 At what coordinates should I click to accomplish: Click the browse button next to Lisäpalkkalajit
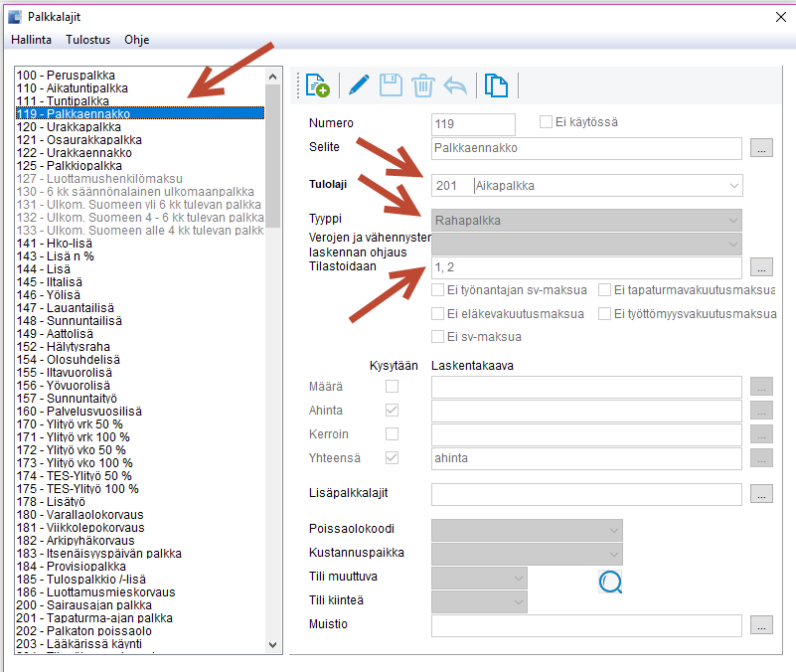click(x=761, y=493)
